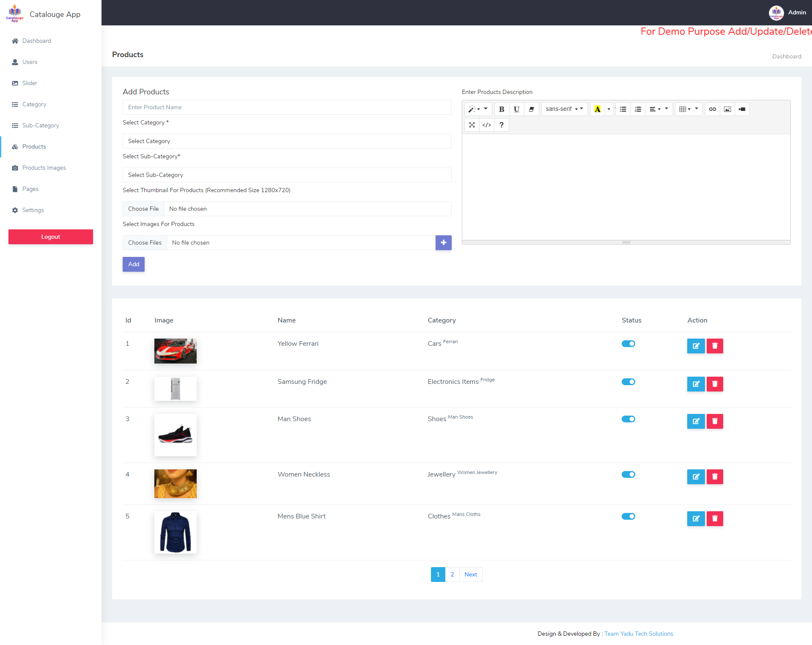This screenshot has width=812, height=645.
Task: Click the underline formatting button
Action: (516, 109)
